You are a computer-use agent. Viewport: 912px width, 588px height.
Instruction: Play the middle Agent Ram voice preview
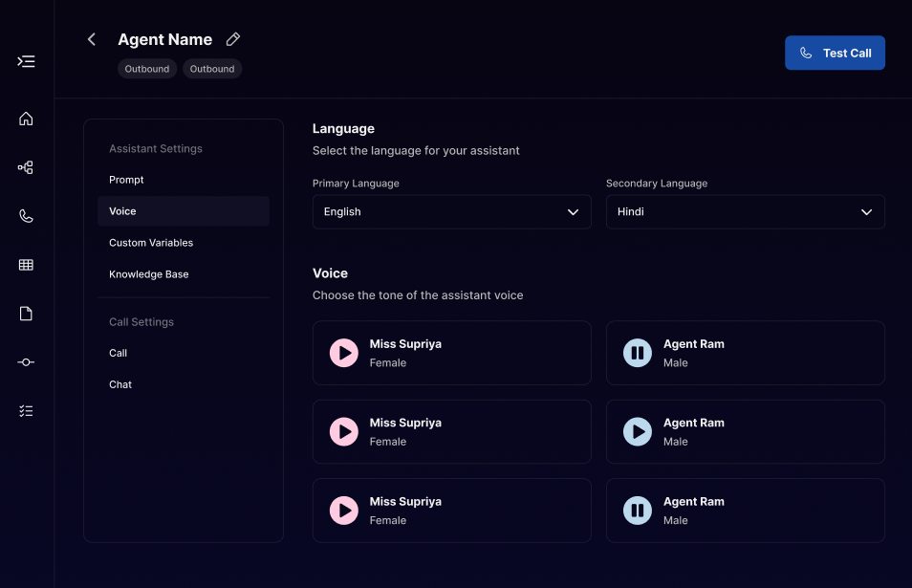point(637,431)
